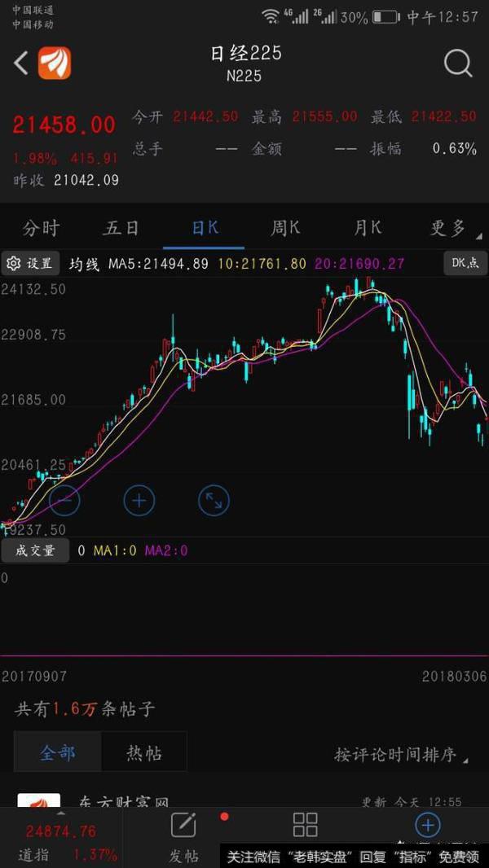
Task: Tap the DK点 button
Action: (465, 264)
